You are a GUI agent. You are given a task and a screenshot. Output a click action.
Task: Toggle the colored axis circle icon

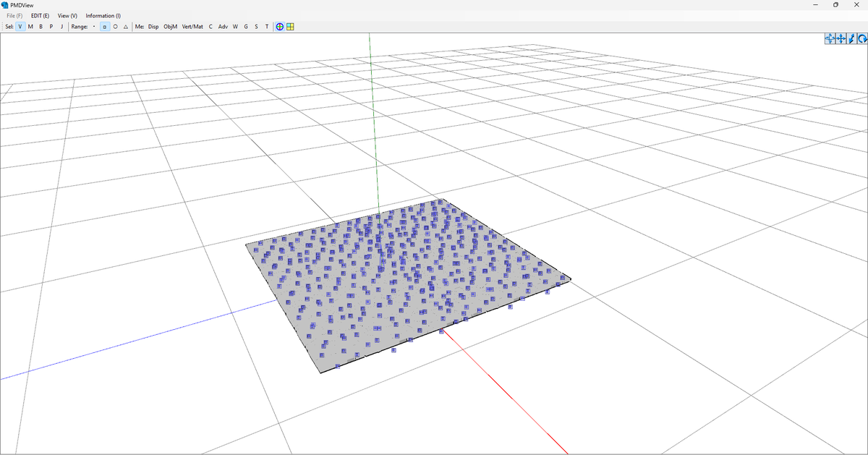coord(279,27)
